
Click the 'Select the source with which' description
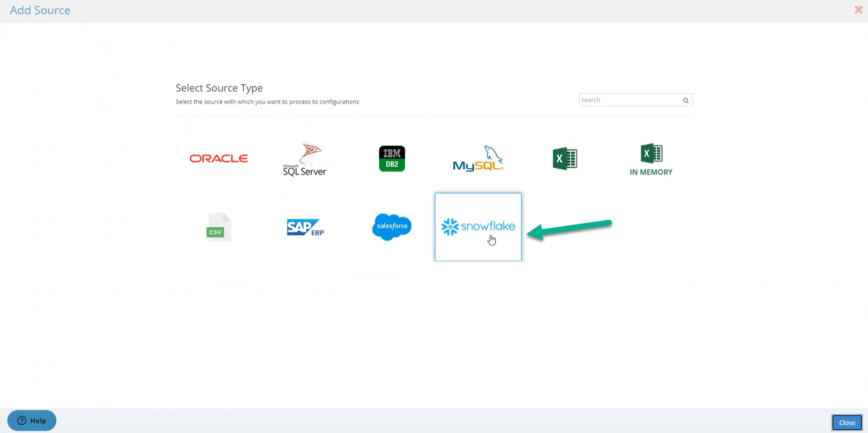click(x=267, y=102)
